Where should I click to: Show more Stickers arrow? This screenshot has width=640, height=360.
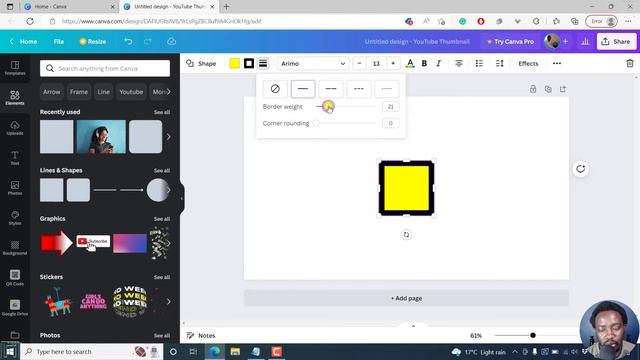point(169,302)
